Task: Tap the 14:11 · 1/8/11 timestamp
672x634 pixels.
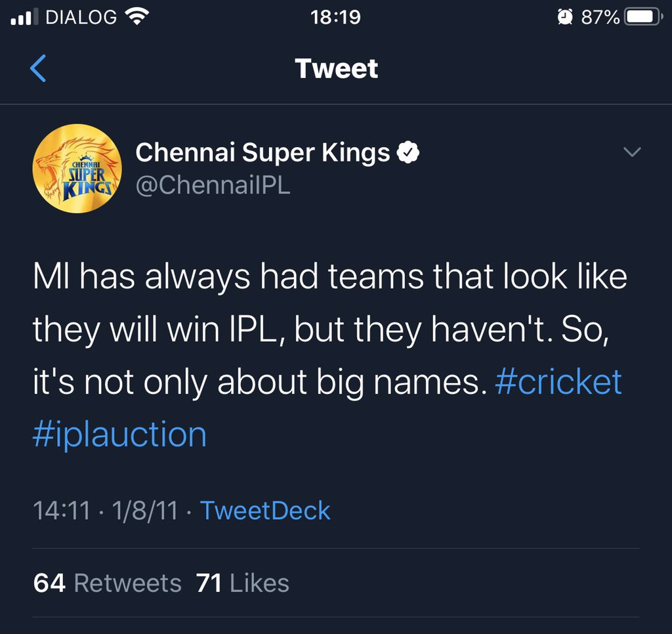Action: pyautogui.click(x=106, y=511)
